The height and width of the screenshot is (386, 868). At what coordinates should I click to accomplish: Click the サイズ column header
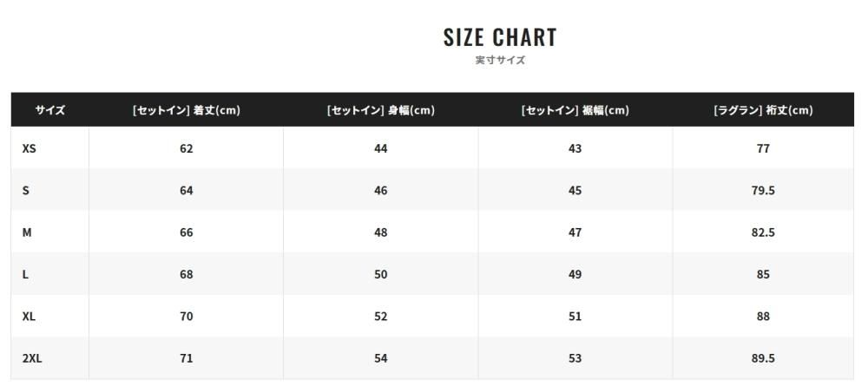point(49,110)
